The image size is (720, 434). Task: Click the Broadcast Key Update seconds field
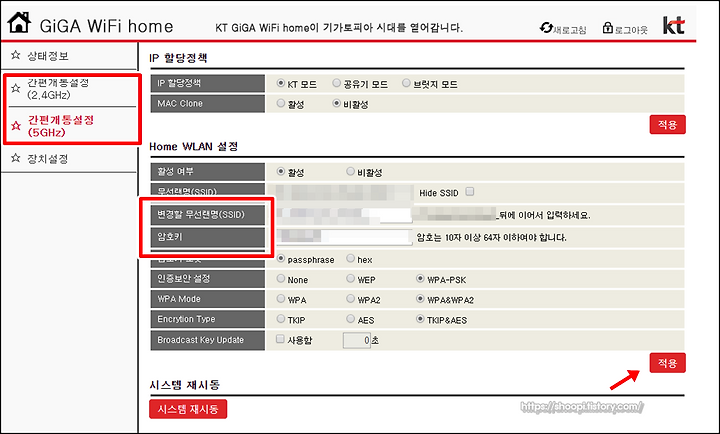point(357,340)
